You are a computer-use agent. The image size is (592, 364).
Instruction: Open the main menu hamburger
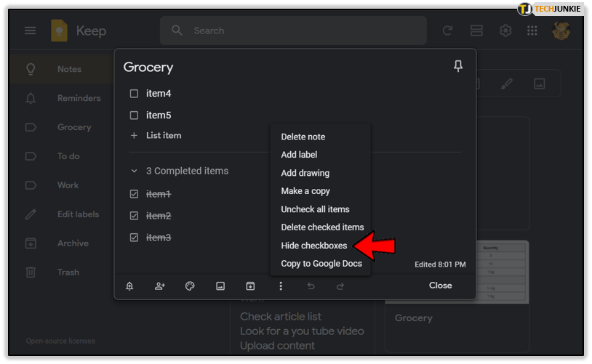click(30, 31)
